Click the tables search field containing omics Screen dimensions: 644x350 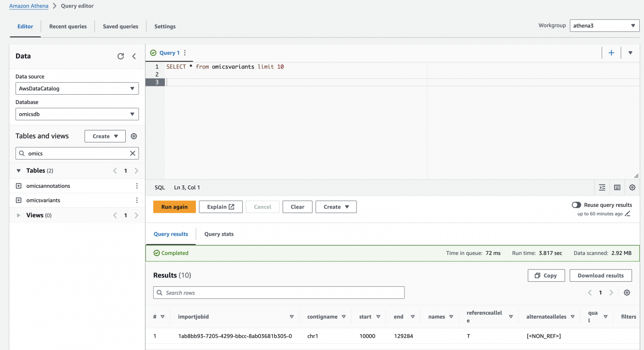(x=77, y=153)
